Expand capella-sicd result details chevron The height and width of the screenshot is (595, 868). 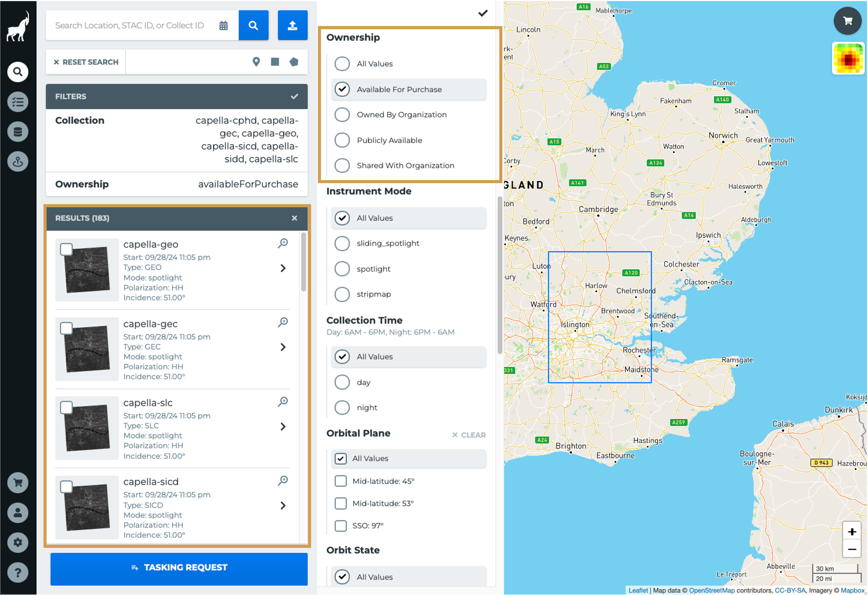(283, 506)
